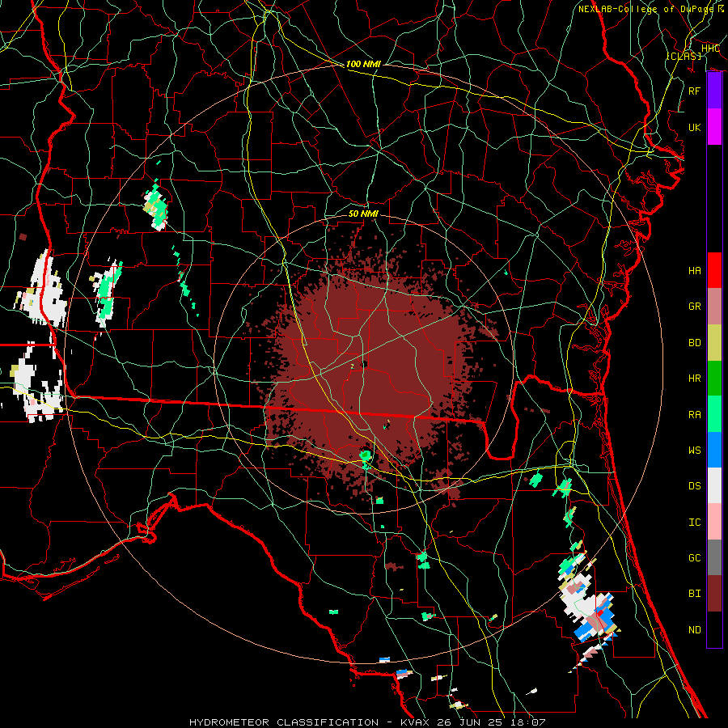Select the 'GC' legend label
Viewport: 728px width, 728px height.
(x=695, y=558)
